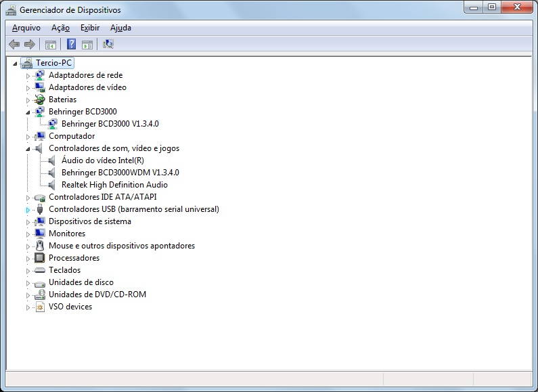This screenshot has height=392, width=538.
Task: Click the speaker icon of Controladores de som
Action: [x=39, y=148]
